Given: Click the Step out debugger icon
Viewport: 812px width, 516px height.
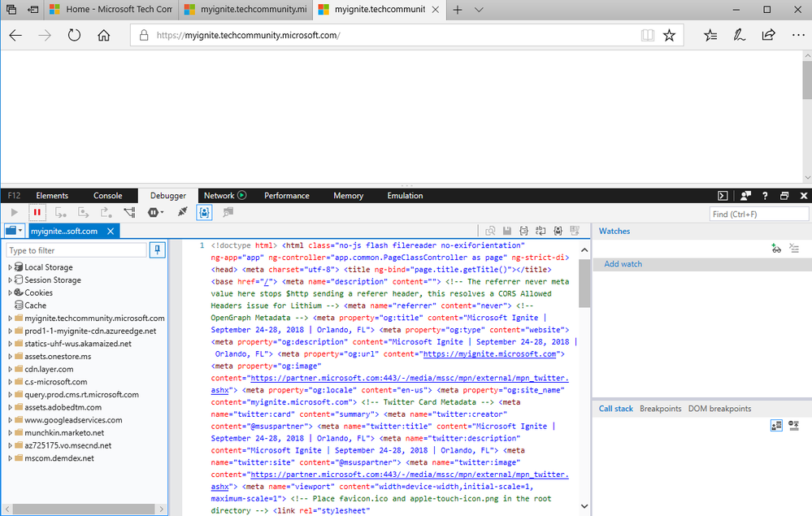Looking at the screenshot, I should click(x=106, y=212).
